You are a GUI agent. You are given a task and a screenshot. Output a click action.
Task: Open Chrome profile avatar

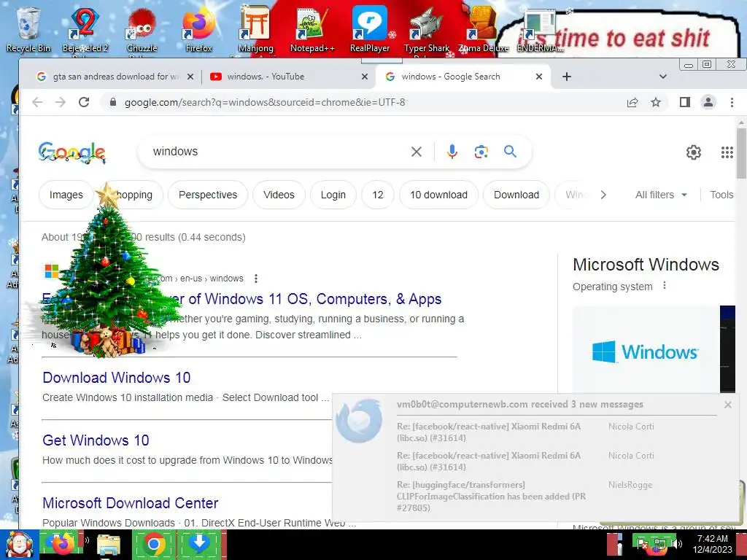pos(708,102)
